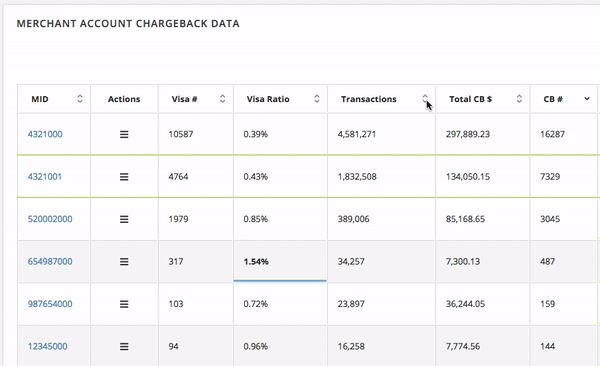Open actions menu for MID 12345000
Screen dimensions: 600x366
[x=124, y=346]
